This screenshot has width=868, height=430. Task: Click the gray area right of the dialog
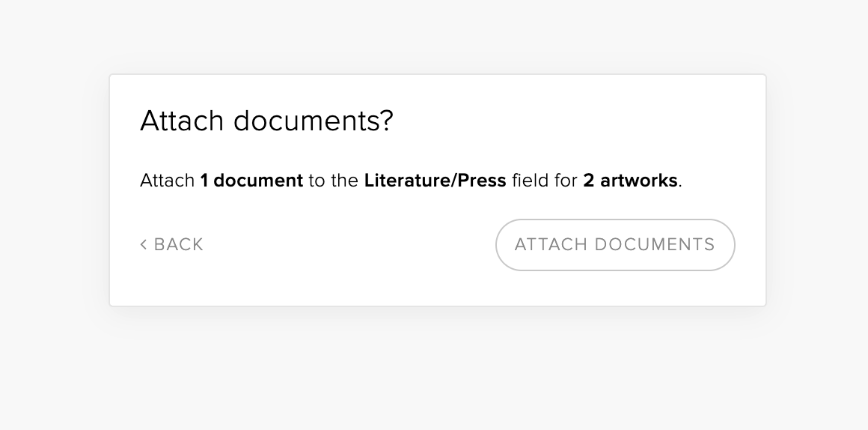(816, 187)
